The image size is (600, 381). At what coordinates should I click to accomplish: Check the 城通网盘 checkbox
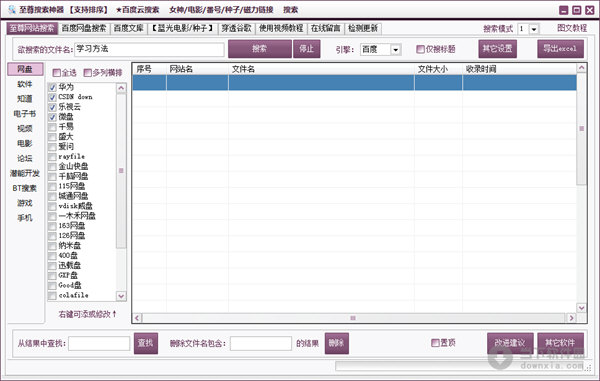coord(52,197)
